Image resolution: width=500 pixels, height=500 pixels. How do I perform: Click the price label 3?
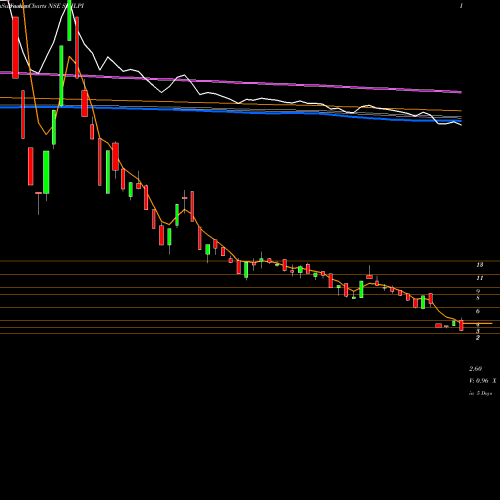478,331
